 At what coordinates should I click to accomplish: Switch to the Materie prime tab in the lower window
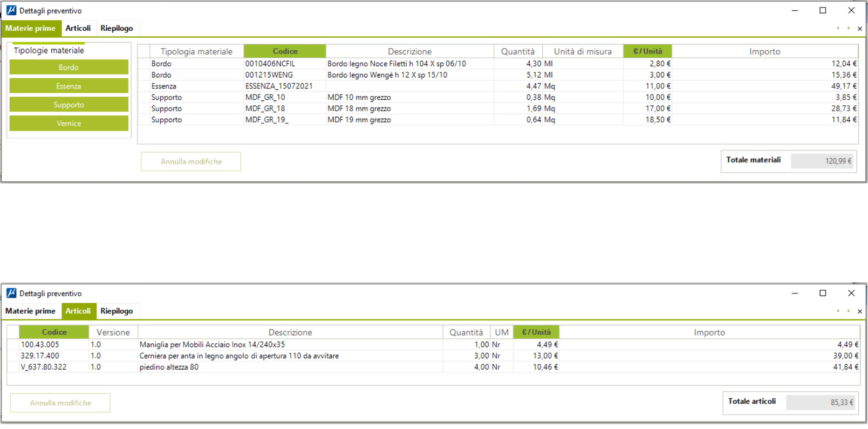pyautogui.click(x=30, y=311)
